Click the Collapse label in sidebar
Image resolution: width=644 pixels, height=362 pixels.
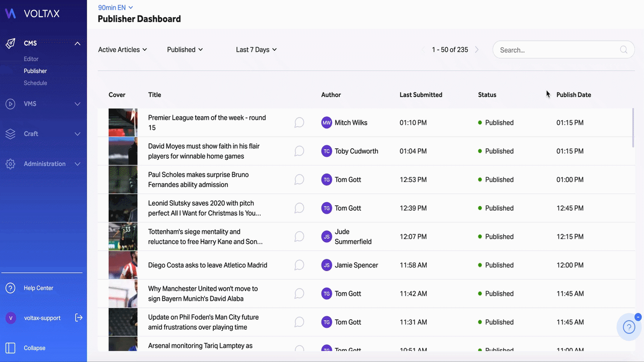tap(34, 348)
